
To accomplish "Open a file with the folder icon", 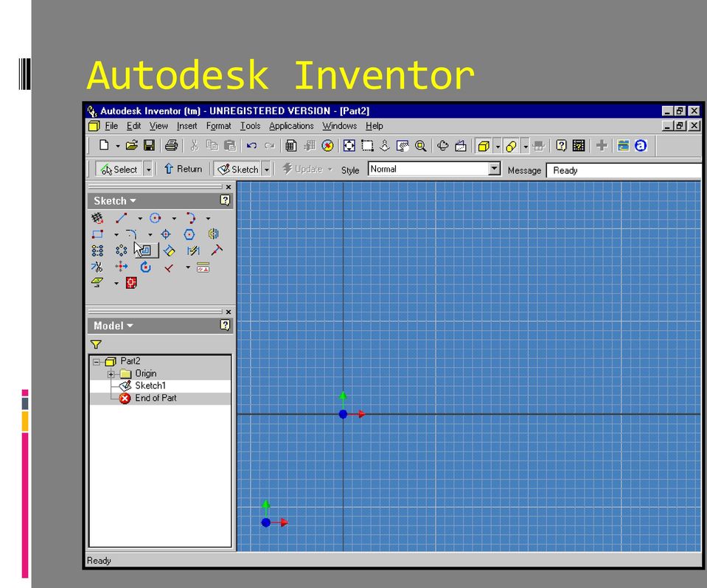I will point(131,145).
